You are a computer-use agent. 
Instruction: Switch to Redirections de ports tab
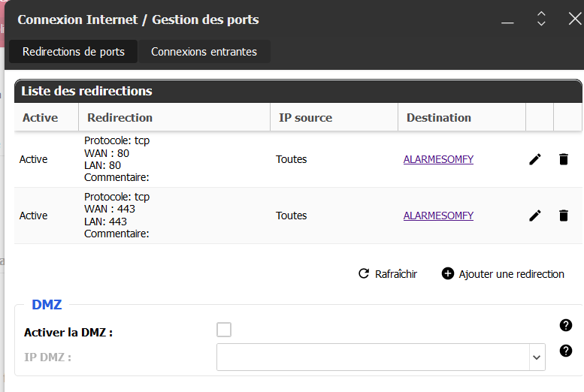coord(73,52)
